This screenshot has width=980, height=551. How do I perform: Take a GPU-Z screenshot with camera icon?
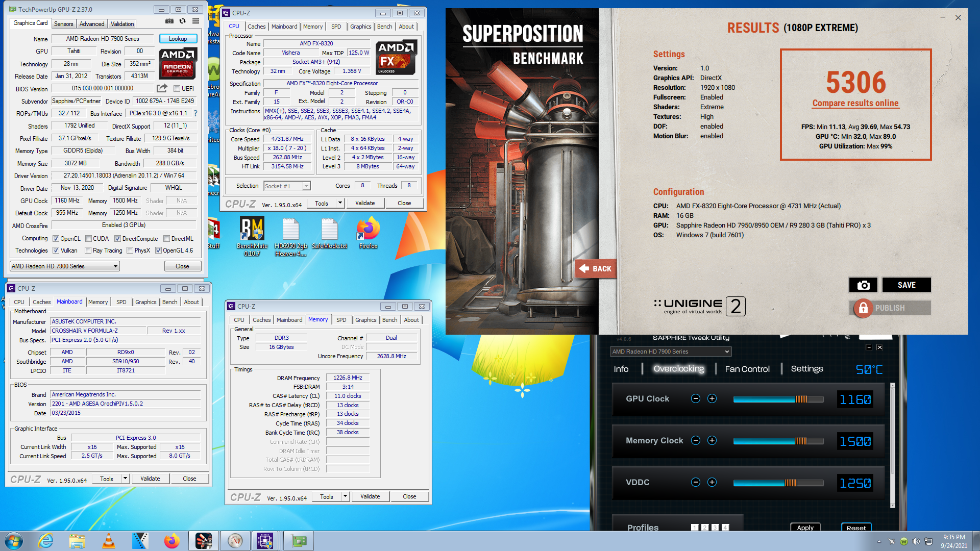[x=169, y=21]
